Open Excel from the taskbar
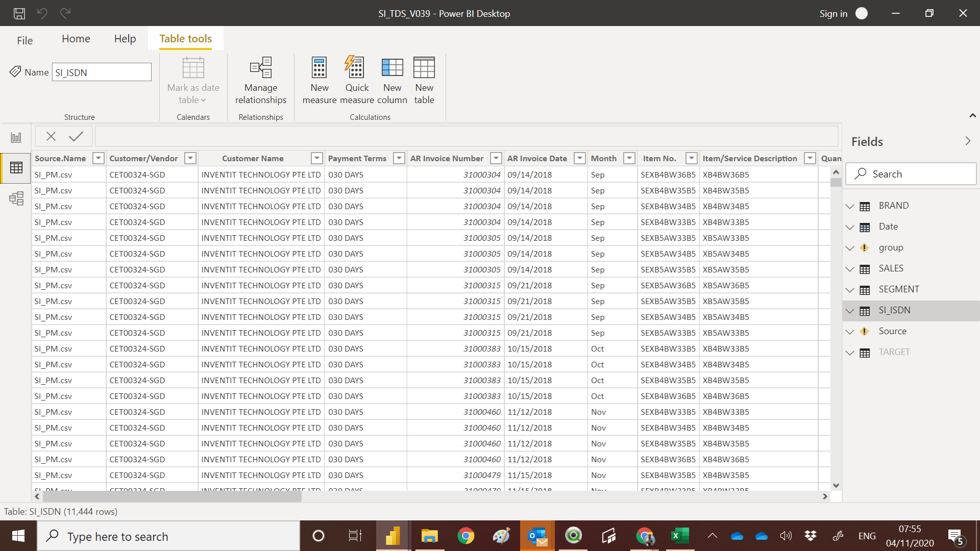The image size is (980, 551). click(x=680, y=536)
